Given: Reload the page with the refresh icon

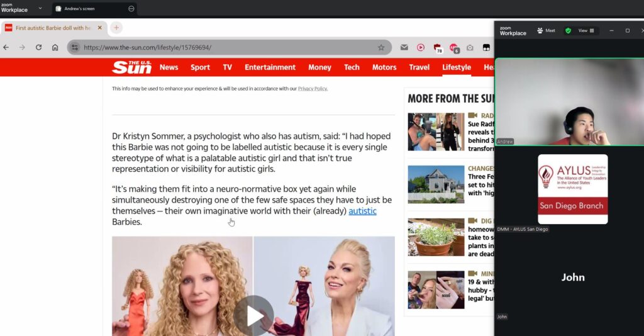Looking at the screenshot, I should pyautogui.click(x=38, y=47).
